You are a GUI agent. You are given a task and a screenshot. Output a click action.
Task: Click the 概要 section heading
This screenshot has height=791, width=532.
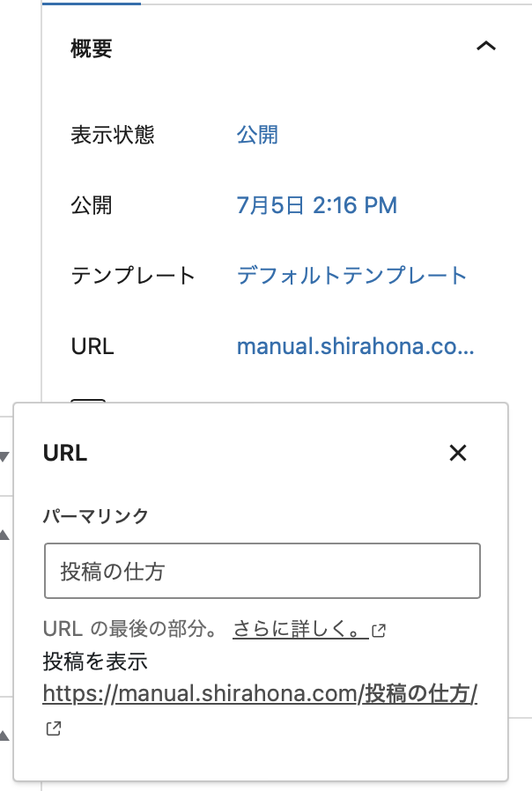pyautogui.click(x=92, y=48)
